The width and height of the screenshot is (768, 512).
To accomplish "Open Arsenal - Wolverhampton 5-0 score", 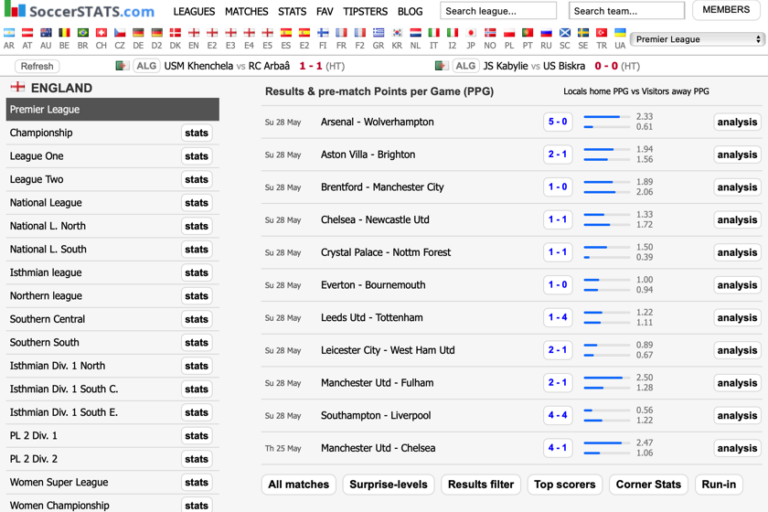I will click(x=557, y=122).
